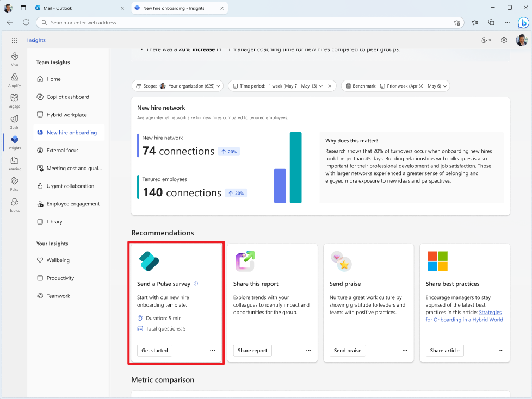Open the Topics app icon
Screen dimensions: 532x399
tap(14, 205)
